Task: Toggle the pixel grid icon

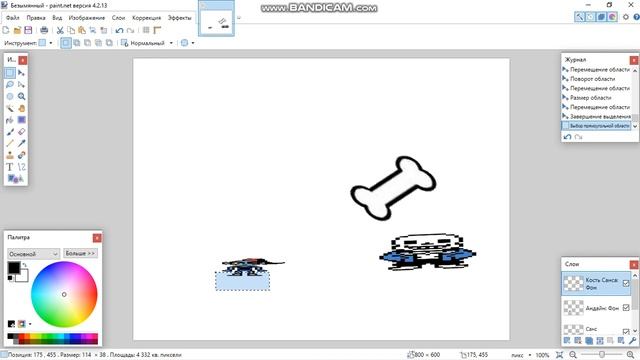Action: pyautogui.click(x=146, y=30)
